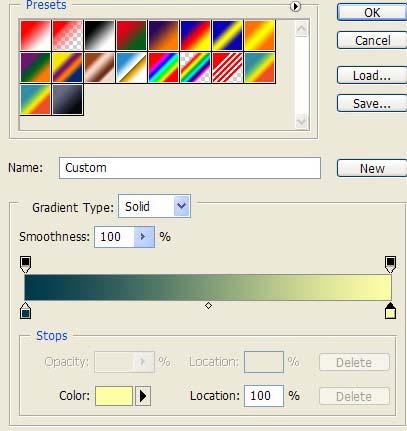Open the stop Color source arrow menu
The image size is (407, 431).
coord(143,396)
